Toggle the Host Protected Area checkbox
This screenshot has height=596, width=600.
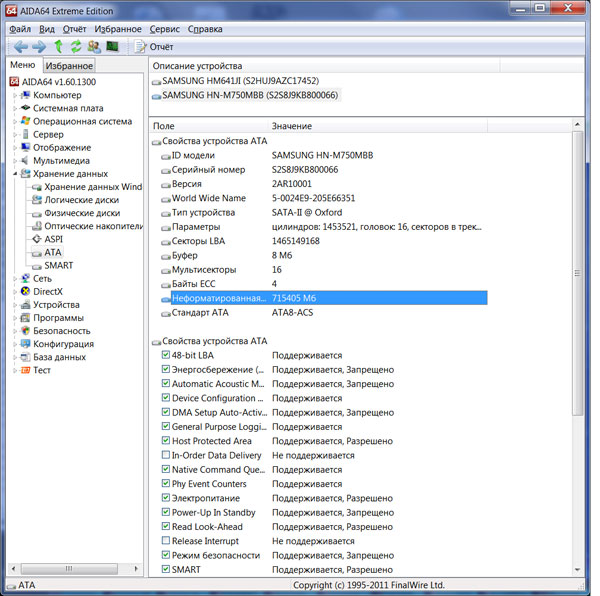tap(166, 440)
